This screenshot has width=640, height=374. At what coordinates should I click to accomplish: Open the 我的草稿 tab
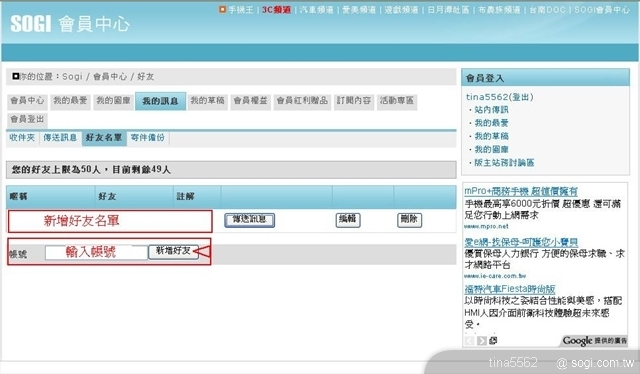click(207, 101)
